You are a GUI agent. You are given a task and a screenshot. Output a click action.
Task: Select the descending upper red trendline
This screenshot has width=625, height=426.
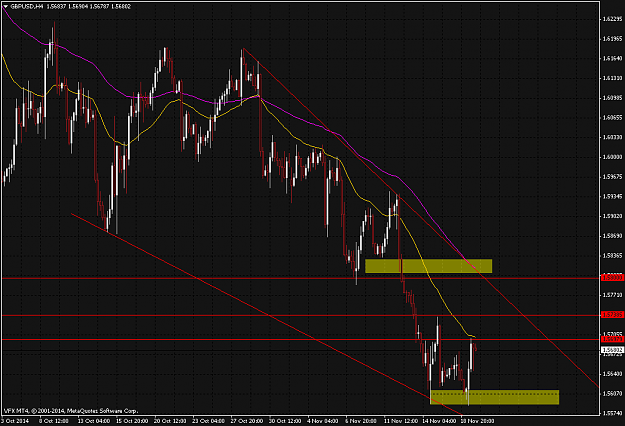tap(421, 218)
